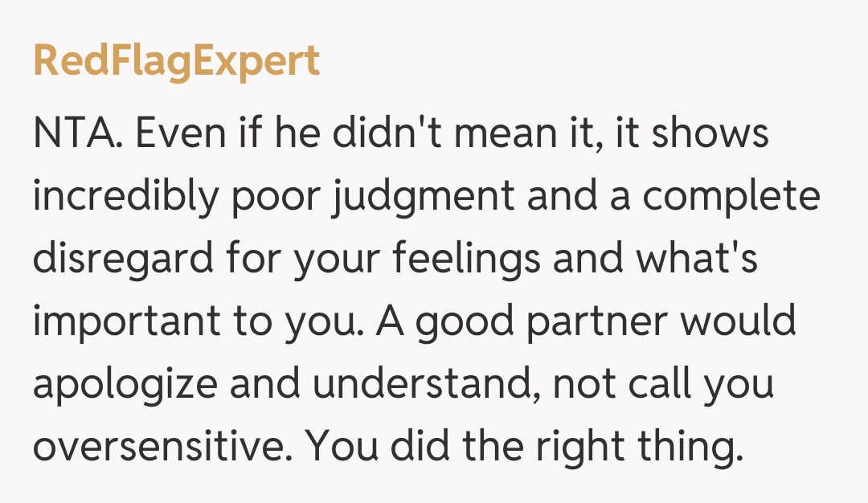Open the RedFlagExpert user profile

(x=176, y=62)
